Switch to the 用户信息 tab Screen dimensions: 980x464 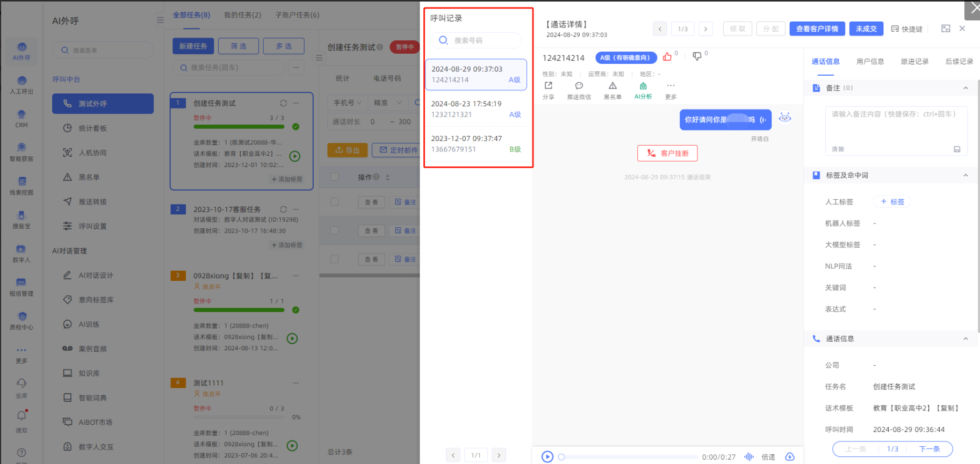pos(870,62)
